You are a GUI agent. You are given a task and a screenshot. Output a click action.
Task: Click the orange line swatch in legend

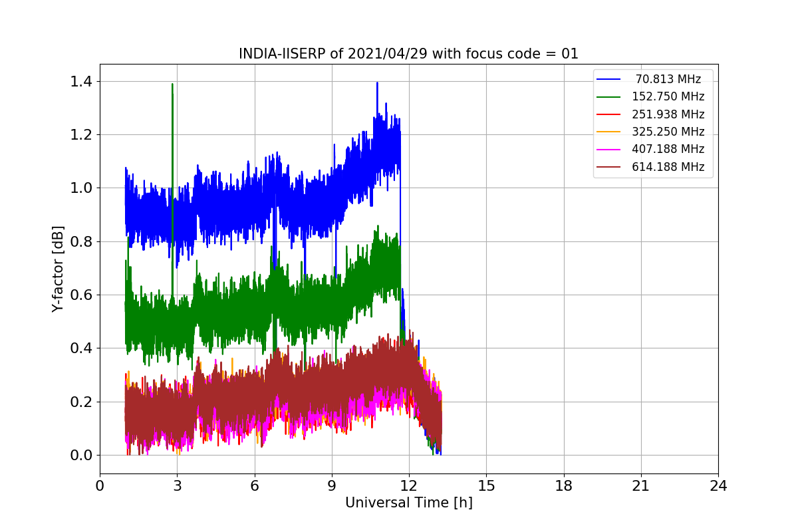608,132
